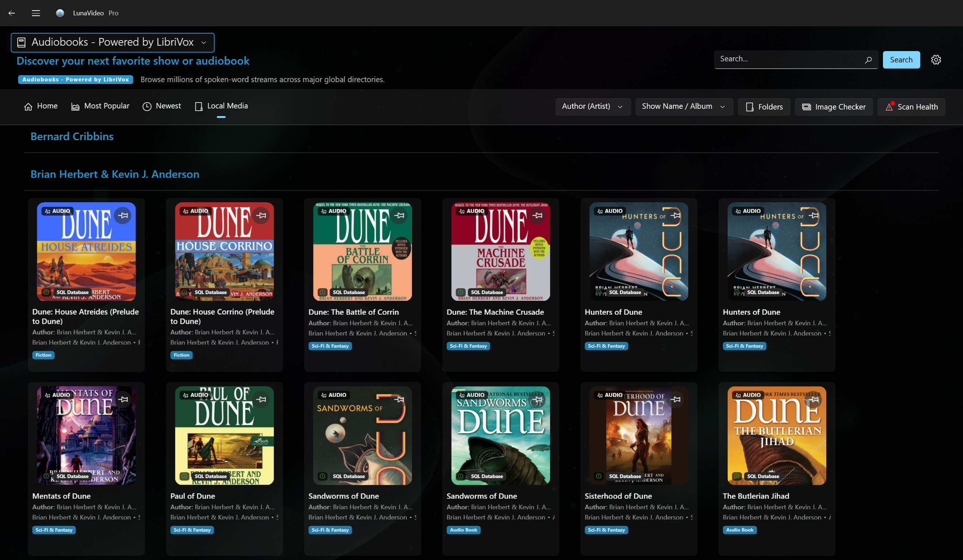963x560 pixels.
Task: Click the info icon on Machine Crusade cover
Action: coord(461,292)
